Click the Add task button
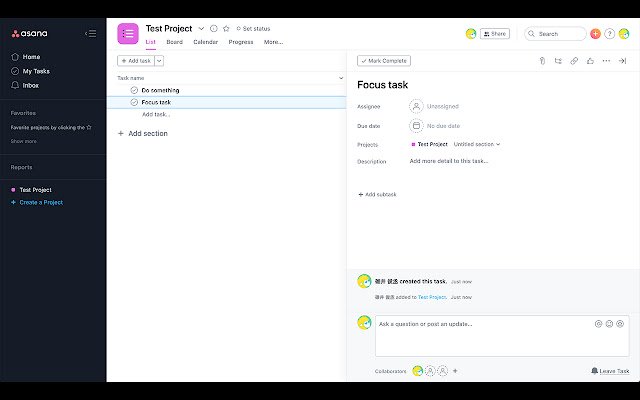The width and height of the screenshot is (640, 400). coord(136,61)
